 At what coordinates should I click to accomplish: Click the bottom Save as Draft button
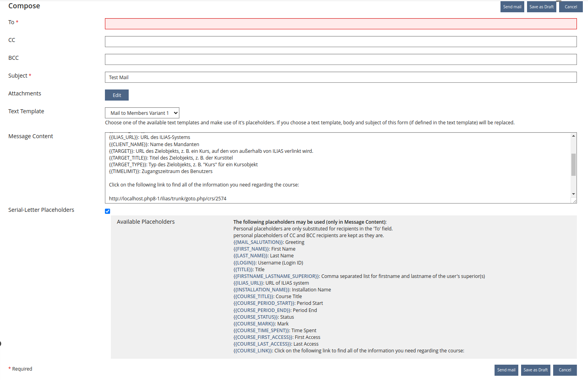point(535,370)
